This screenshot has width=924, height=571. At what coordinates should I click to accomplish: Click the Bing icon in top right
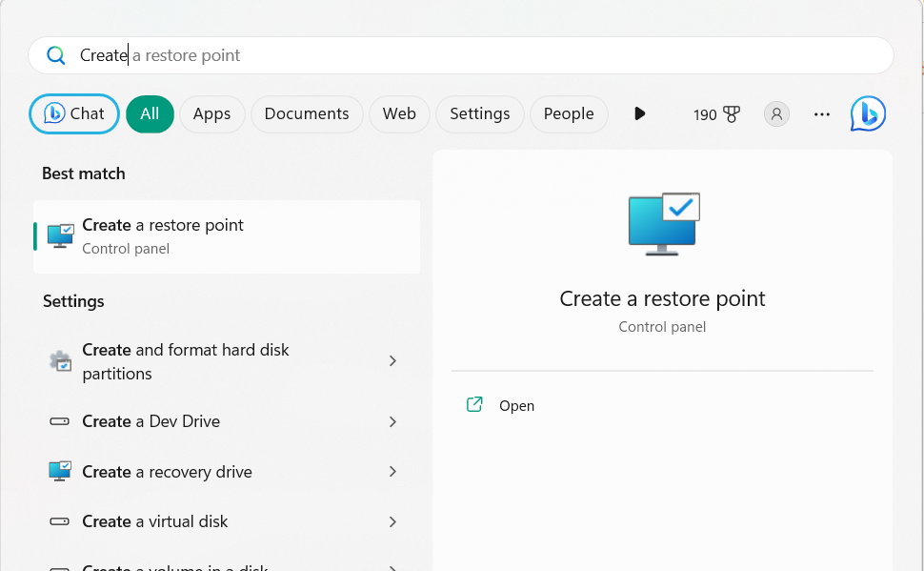(868, 113)
